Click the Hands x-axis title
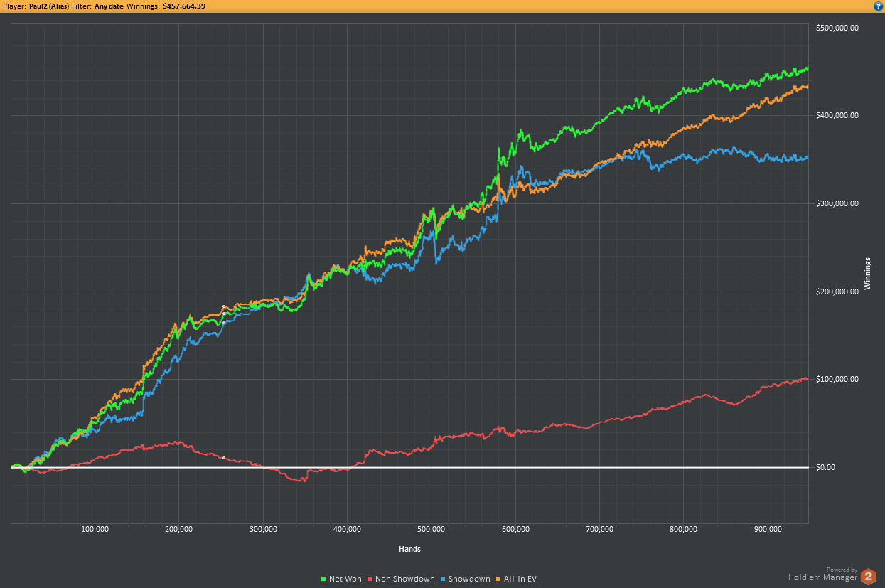The image size is (885, 588). pyautogui.click(x=409, y=549)
